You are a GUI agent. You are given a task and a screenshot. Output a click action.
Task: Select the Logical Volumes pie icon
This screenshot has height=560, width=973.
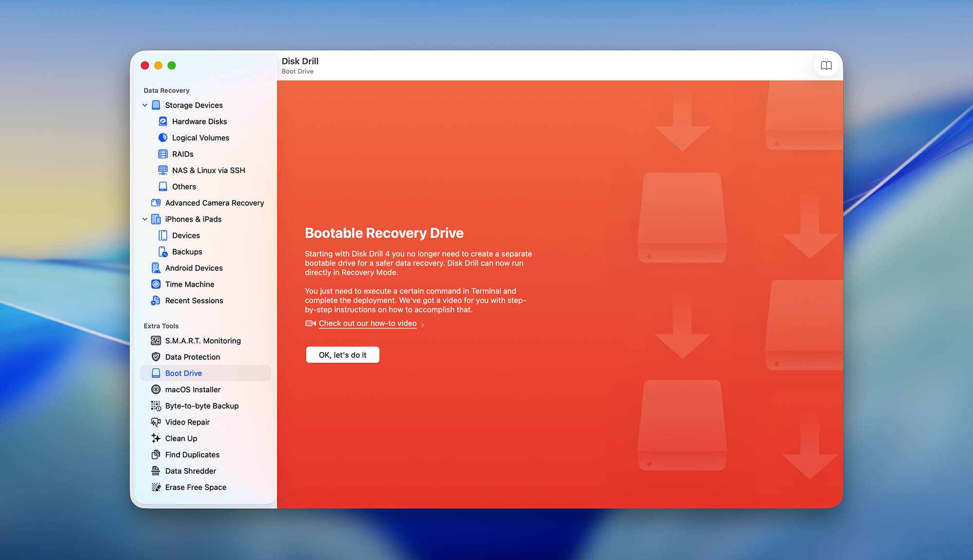[x=163, y=138]
